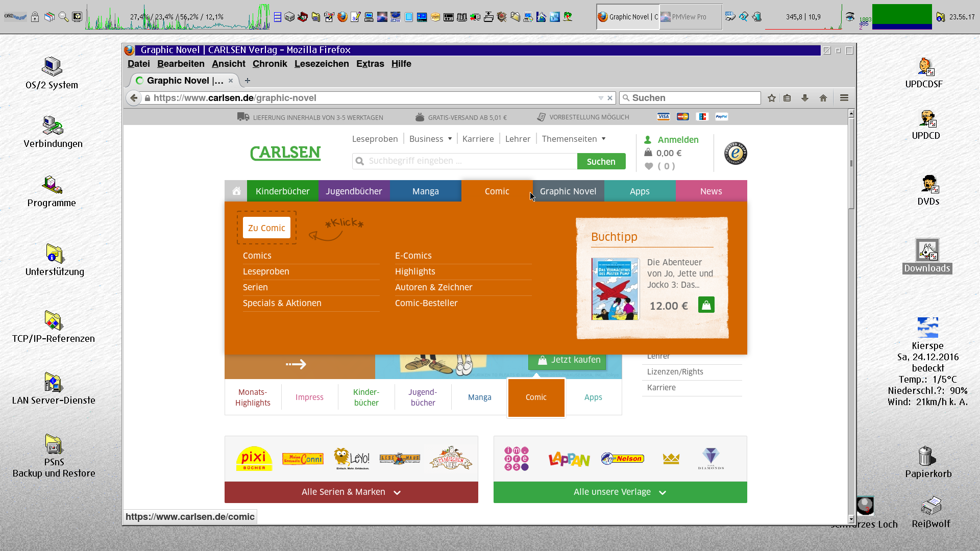Click the lock icon in the system bar

[x=35, y=17]
